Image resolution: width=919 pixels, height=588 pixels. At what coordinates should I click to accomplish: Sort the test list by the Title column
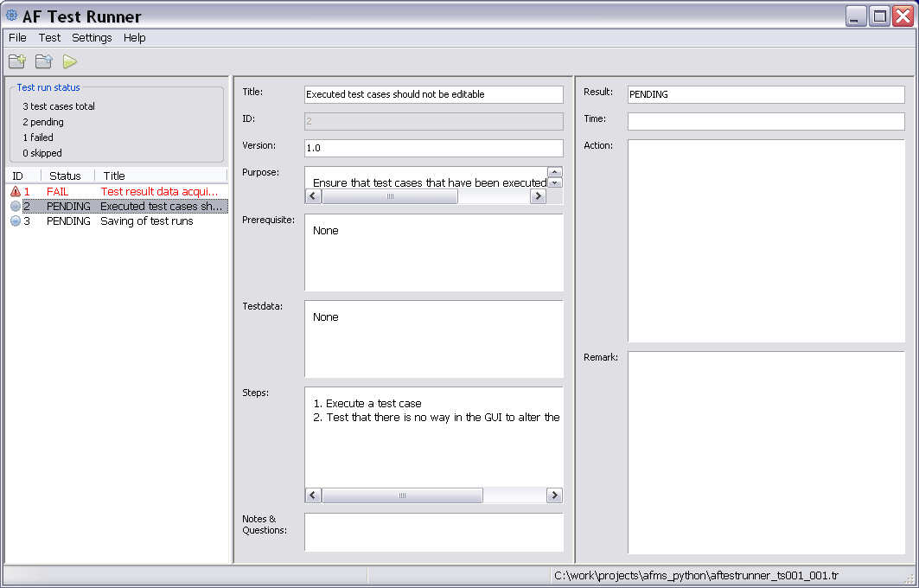click(113, 176)
